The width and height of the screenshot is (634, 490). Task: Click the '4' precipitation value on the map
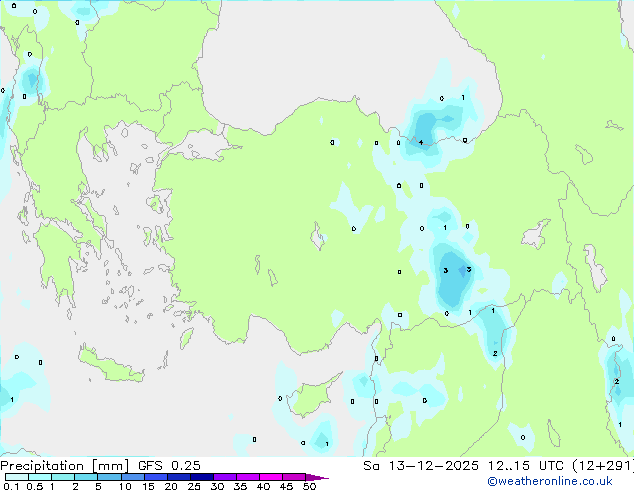(421, 142)
